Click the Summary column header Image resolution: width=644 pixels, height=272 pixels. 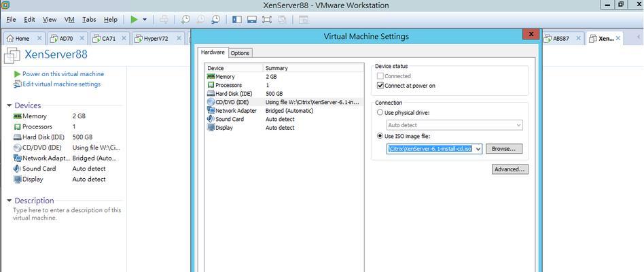tap(313, 68)
